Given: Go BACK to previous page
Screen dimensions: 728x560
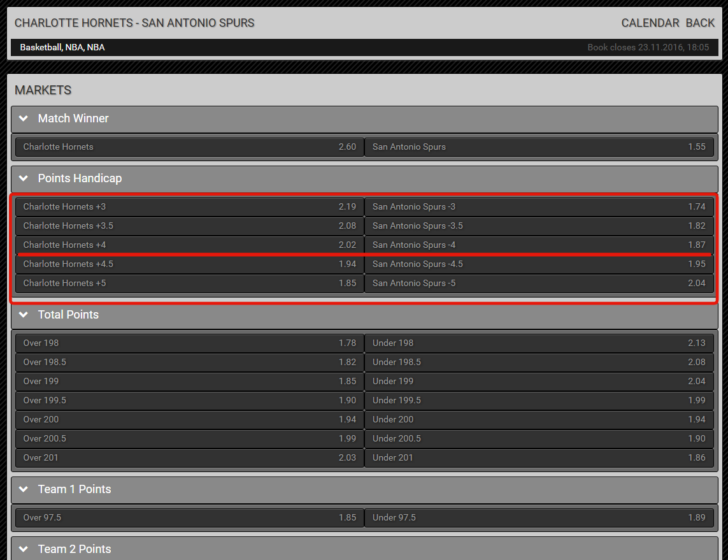Looking at the screenshot, I should point(700,23).
